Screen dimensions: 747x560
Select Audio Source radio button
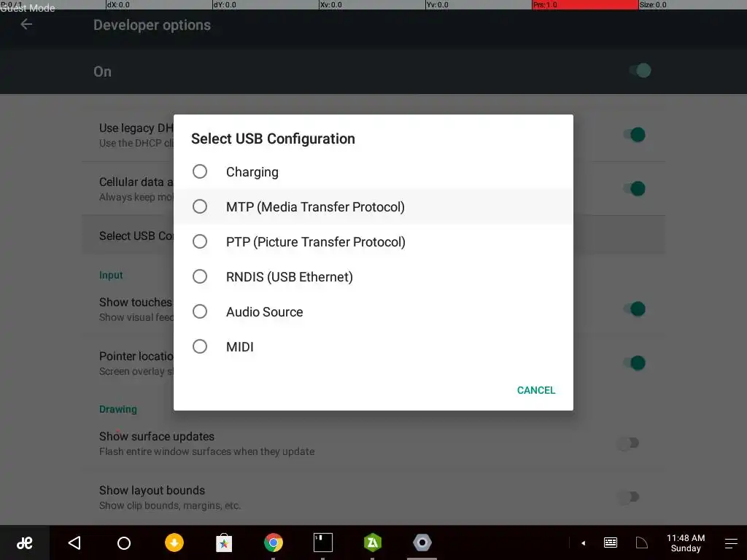pos(200,311)
